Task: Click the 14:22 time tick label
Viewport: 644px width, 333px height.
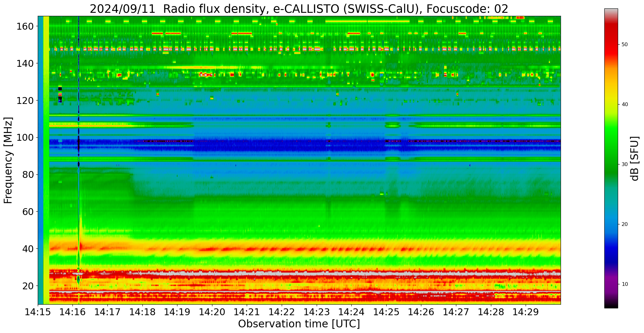Action: tap(282, 312)
